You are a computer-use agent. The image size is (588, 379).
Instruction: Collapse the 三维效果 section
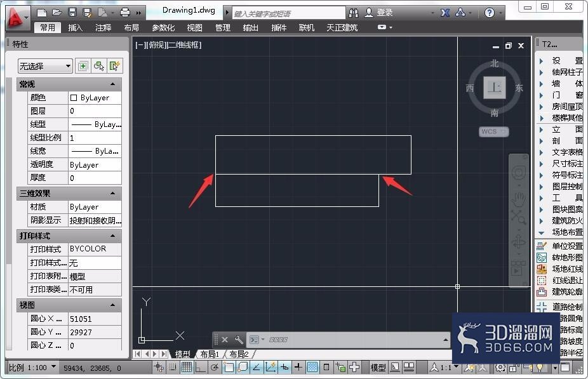(x=112, y=194)
